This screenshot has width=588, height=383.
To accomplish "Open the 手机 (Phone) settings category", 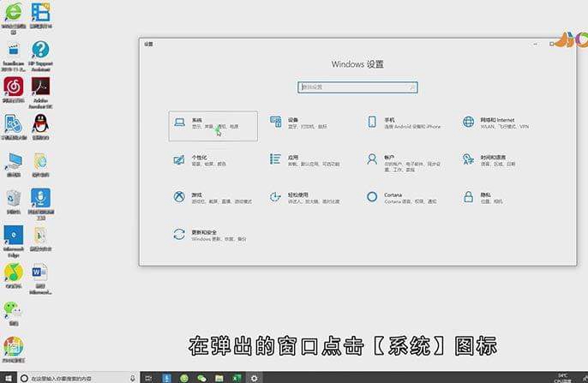I will [x=403, y=123].
